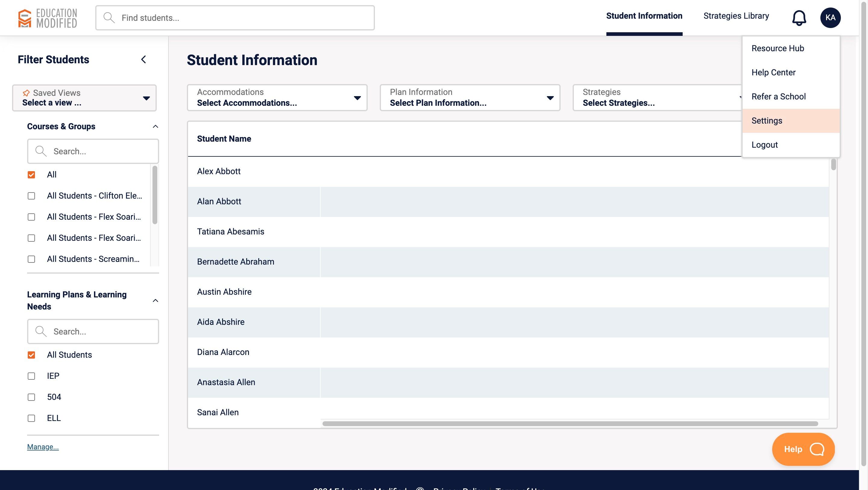This screenshot has width=868, height=490.
Task: Open the KA user avatar menu
Action: 830,17
